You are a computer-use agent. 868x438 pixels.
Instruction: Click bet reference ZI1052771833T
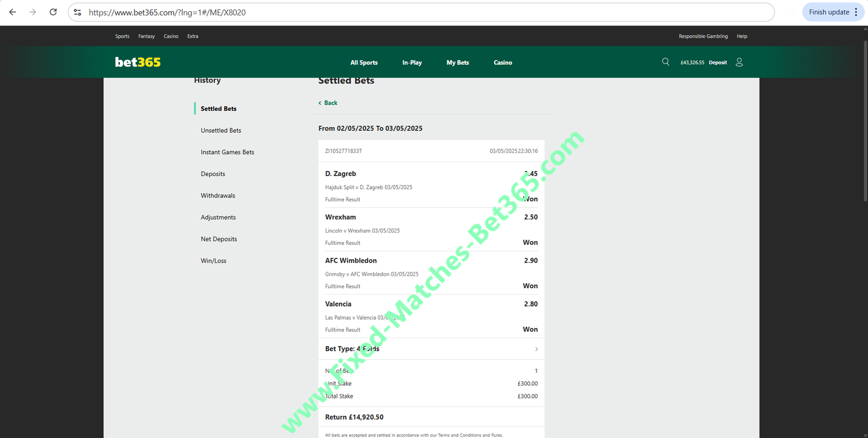point(343,151)
